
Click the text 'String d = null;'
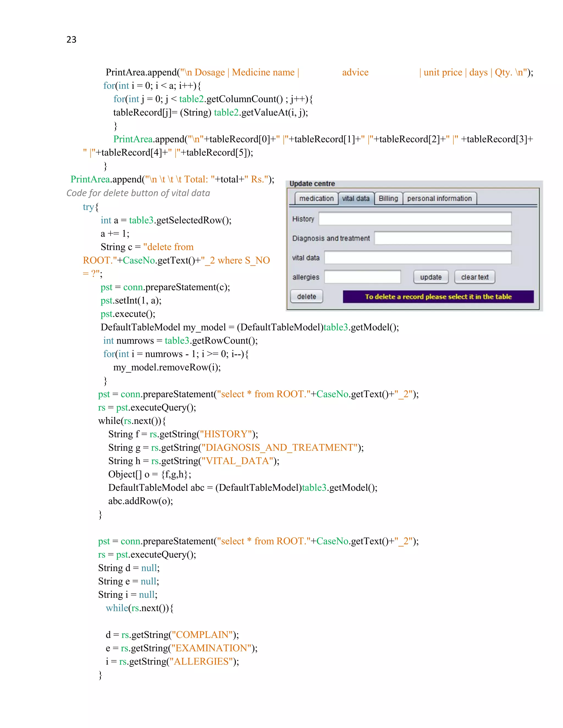(129, 568)
